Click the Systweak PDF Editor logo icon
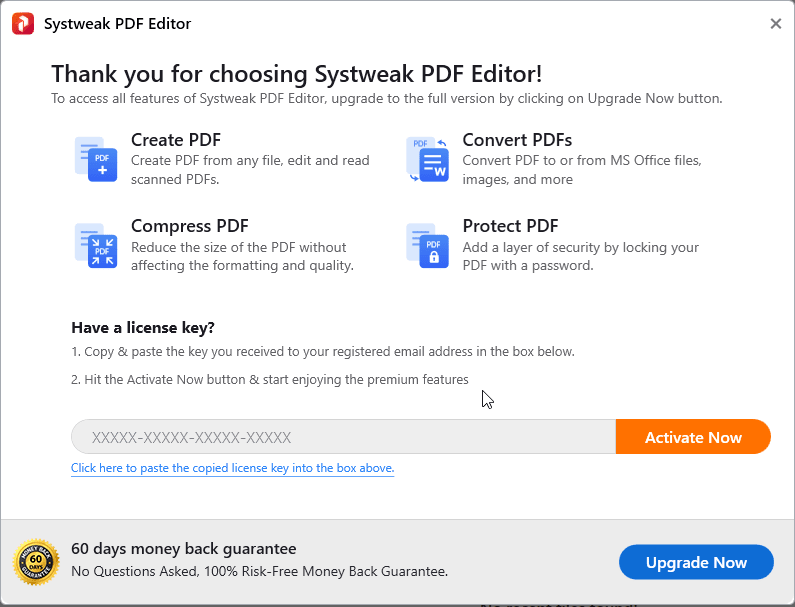 (x=23, y=23)
